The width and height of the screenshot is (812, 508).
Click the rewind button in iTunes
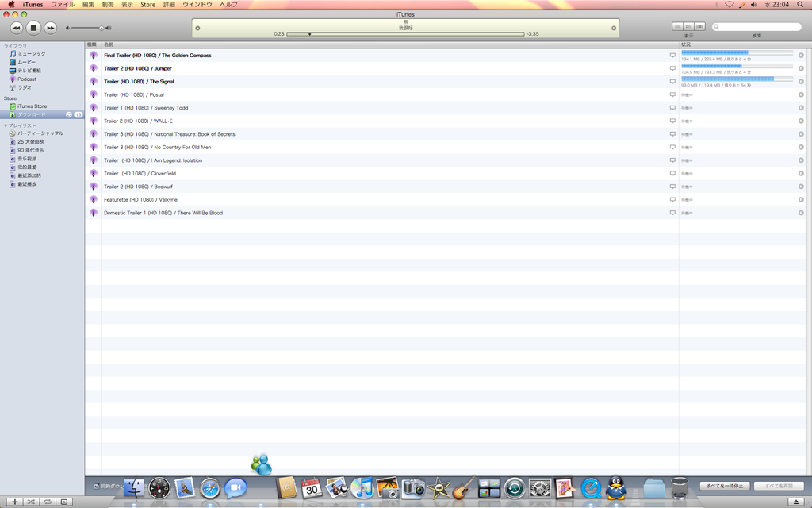pos(17,28)
